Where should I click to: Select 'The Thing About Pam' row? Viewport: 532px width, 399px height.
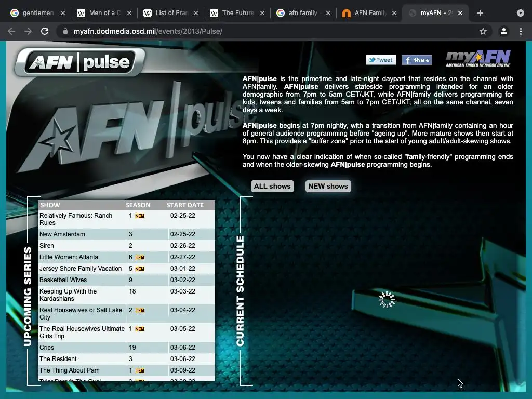tap(127, 370)
